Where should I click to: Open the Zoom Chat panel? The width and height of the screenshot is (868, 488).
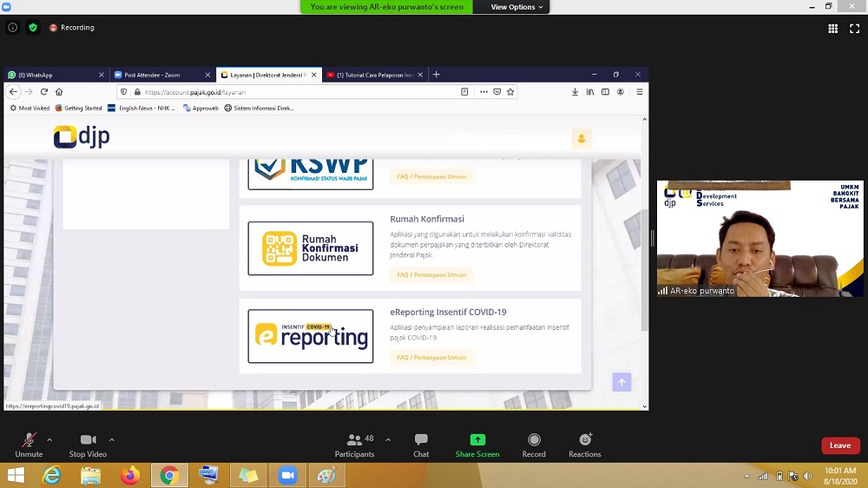tap(421, 445)
